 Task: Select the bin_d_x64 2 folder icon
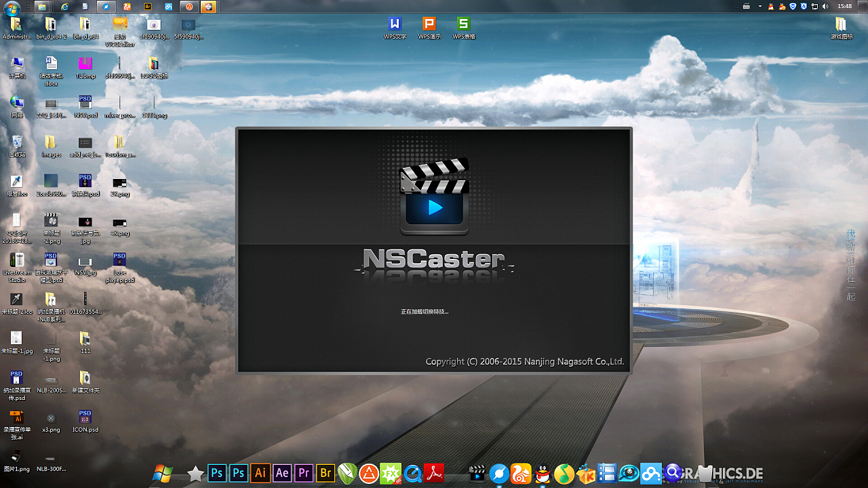(51, 28)
